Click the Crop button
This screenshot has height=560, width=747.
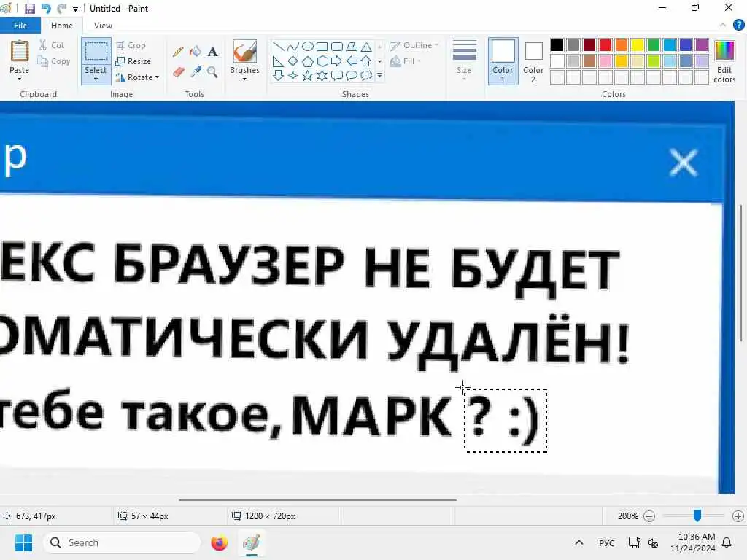(x=131, y=45)
